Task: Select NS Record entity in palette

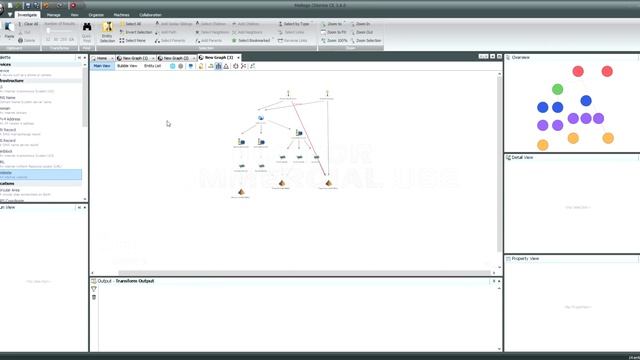Action: coord(41,142)
